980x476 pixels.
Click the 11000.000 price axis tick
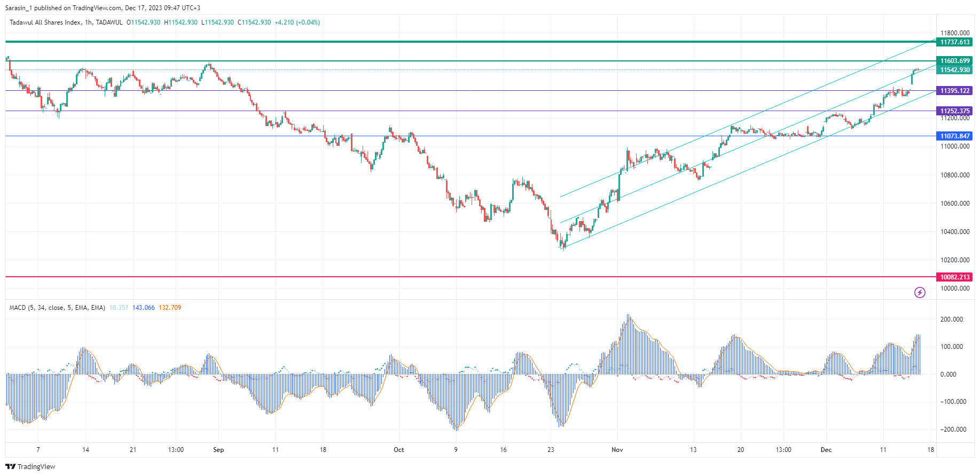point(955,146)
